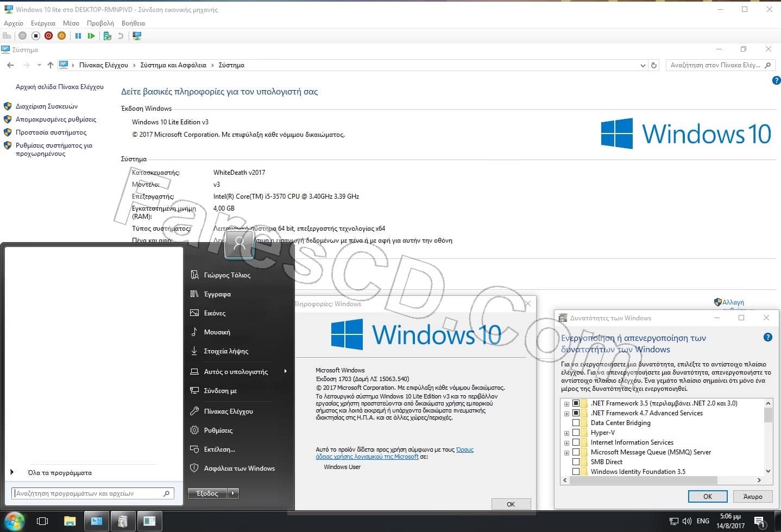The height and width of the screenshot is (532, 781).
Task: Open System protection link
Action: [51, 132]
